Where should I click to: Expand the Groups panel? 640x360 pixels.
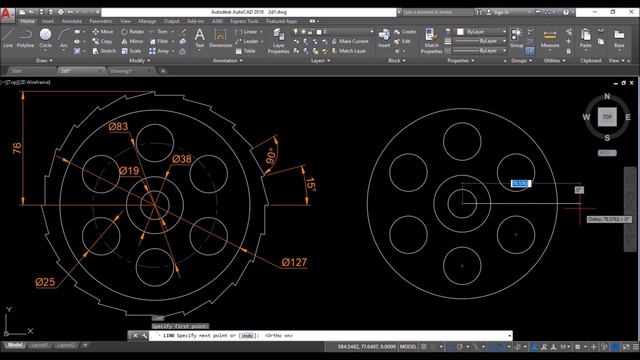pos(521,60)
